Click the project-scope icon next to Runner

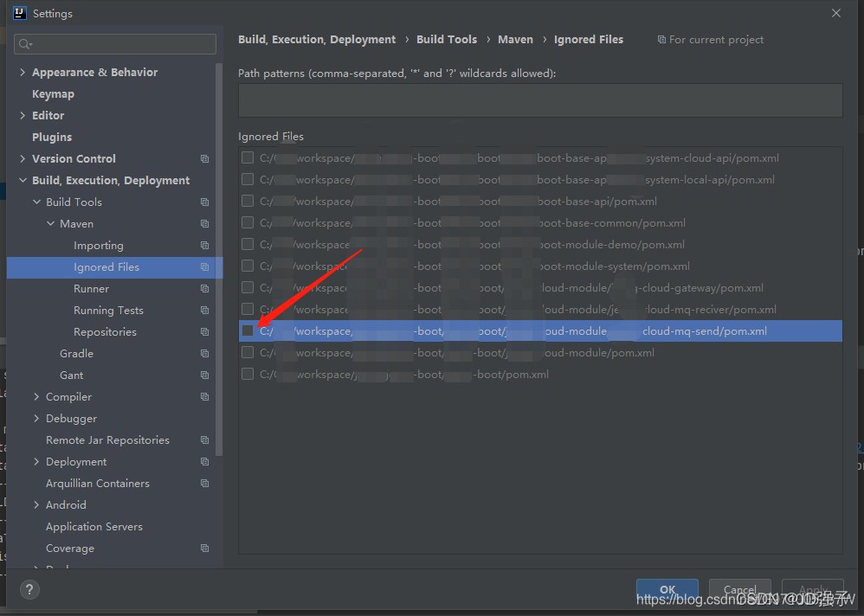tap(204, 288)
